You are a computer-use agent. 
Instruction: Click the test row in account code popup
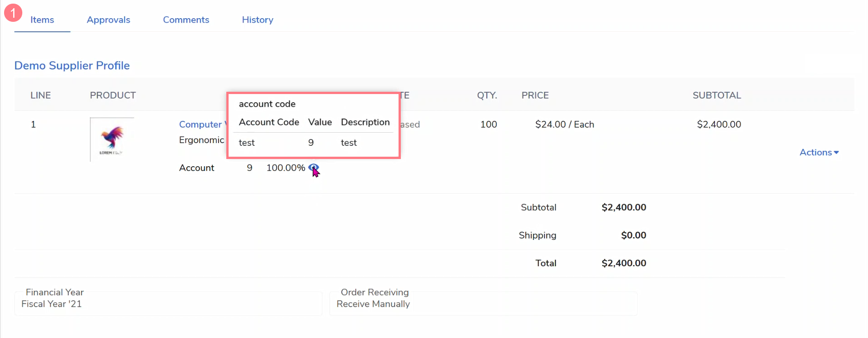[x=313, y=143]
